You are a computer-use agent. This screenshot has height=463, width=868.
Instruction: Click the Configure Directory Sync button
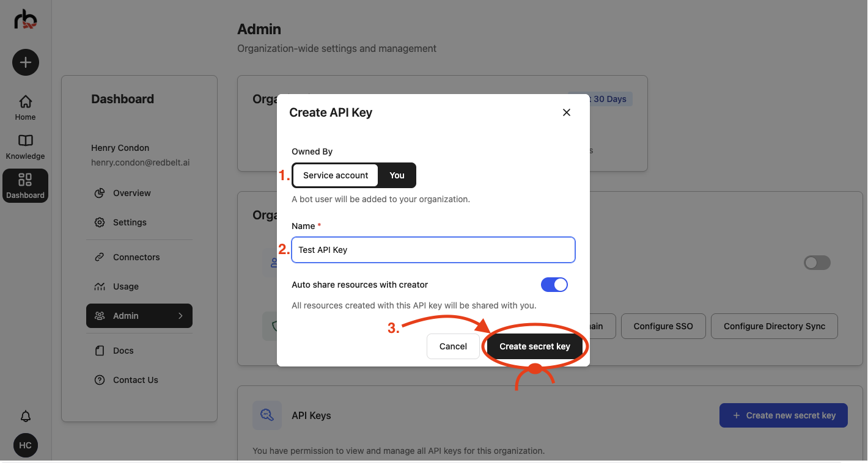point(774,326)
